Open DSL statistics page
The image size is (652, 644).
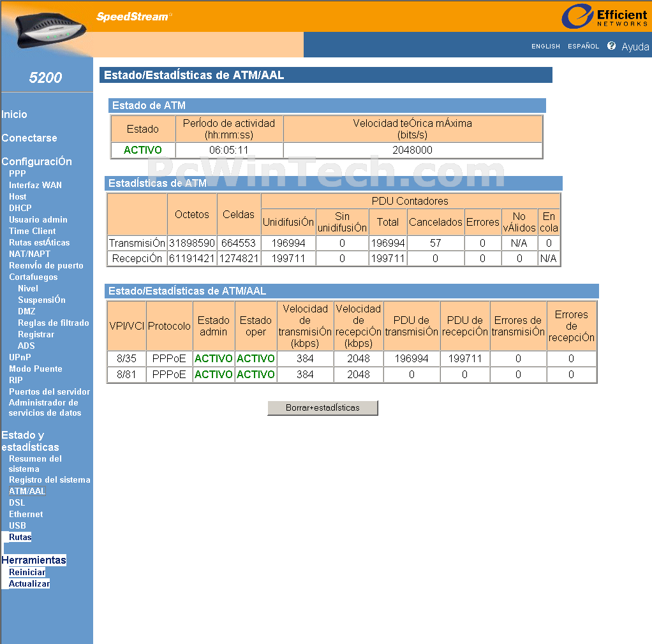pos(17,502)
